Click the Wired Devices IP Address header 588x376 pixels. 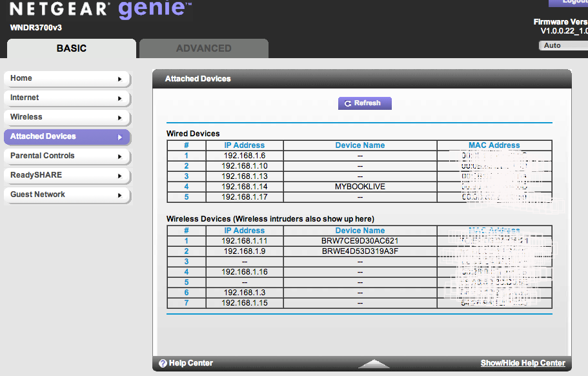tap(245, 145)
